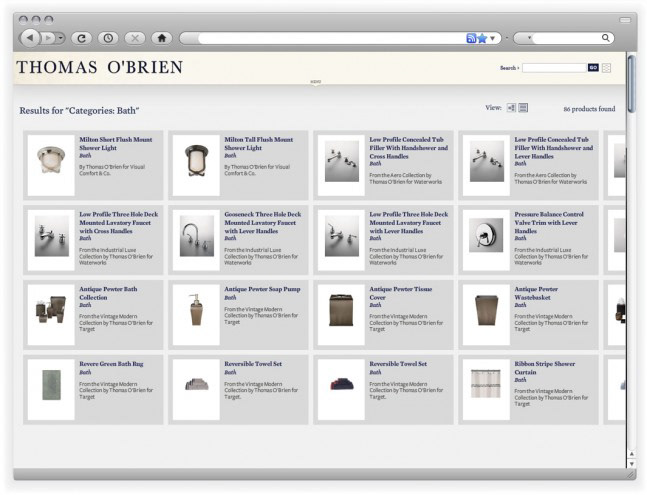
Task: Click the Thomas O'Brien logo
Action: (x=99, y=67)
